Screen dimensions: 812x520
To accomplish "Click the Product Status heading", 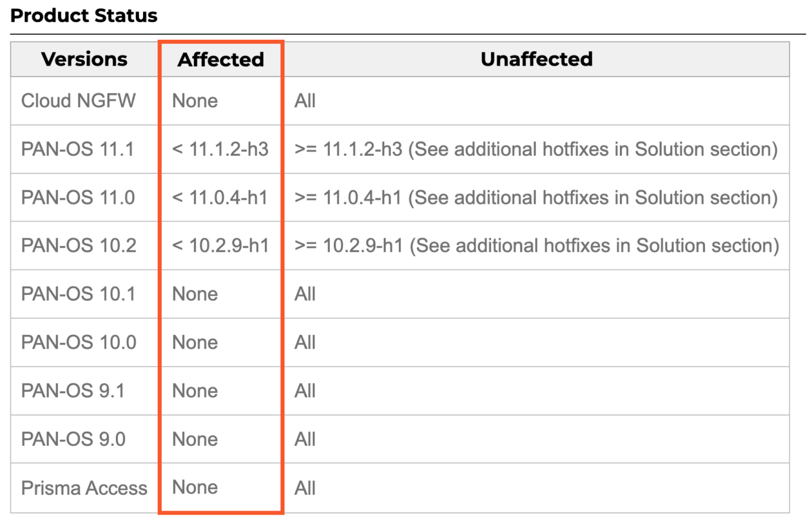I will (84, 16).
